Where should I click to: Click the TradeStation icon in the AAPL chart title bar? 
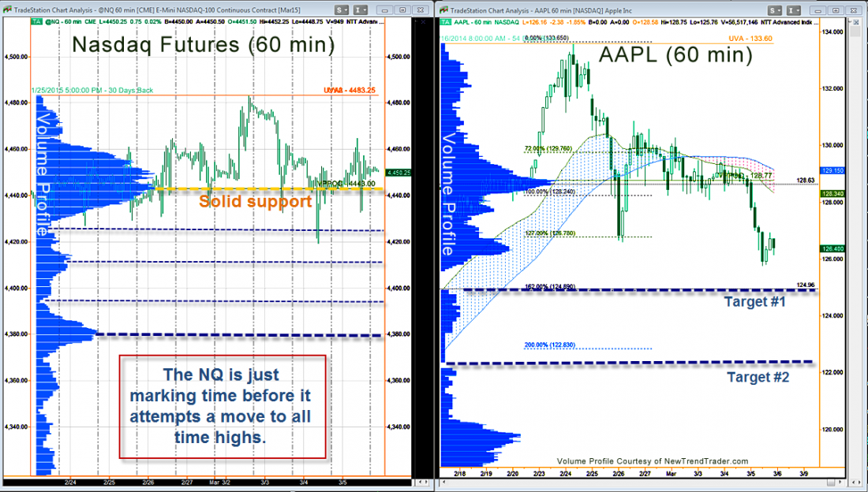click(x=444, y=9)
